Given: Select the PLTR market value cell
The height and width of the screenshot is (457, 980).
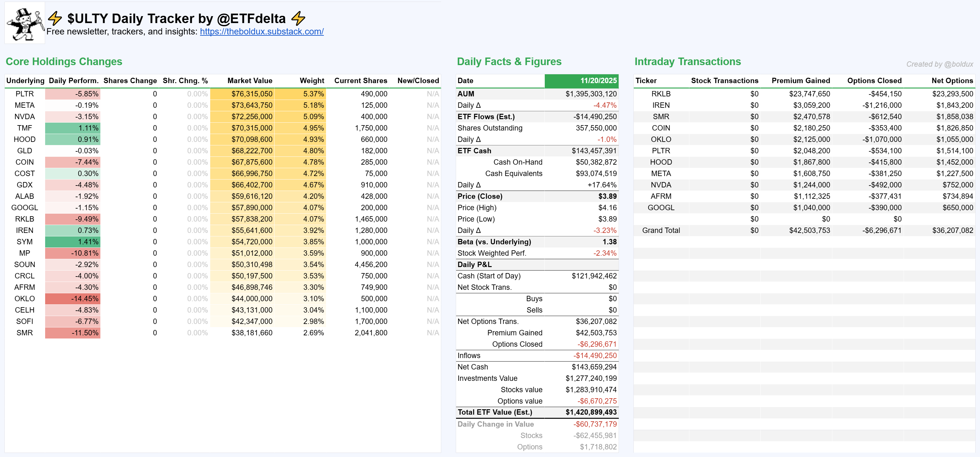Looking at the screenshot, I should [x=252, y=94].
